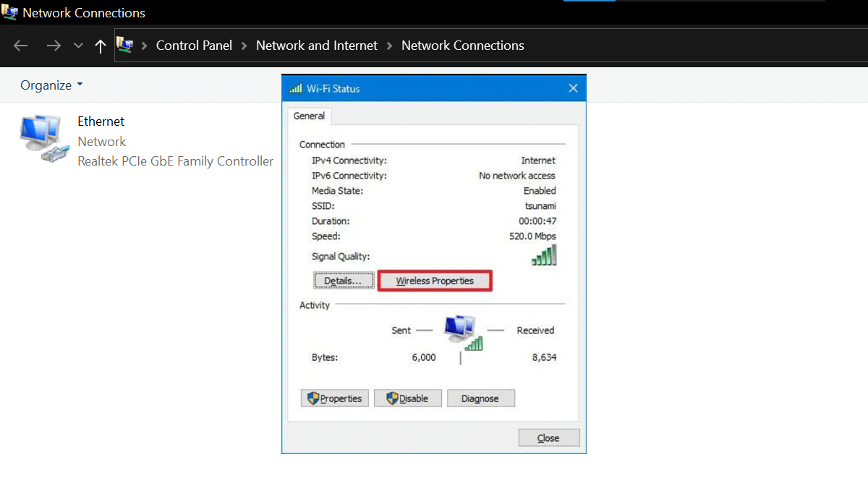Screen dimensions: 868x488
Task: Select the General tab
Action: coord(309,116)
